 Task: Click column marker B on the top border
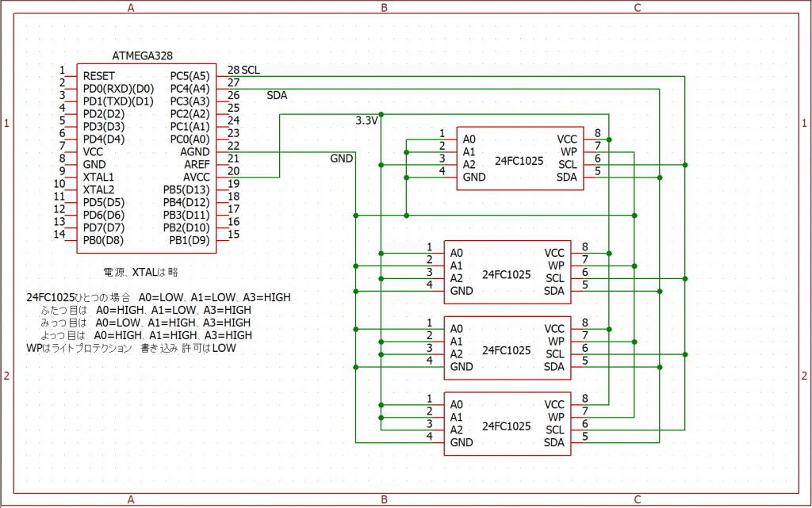click(385, 8)
